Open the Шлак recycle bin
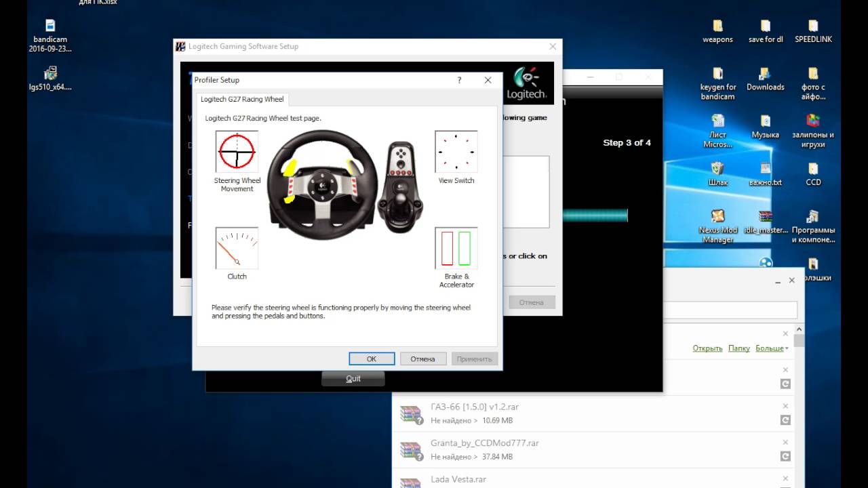 [x=717, y=174]
